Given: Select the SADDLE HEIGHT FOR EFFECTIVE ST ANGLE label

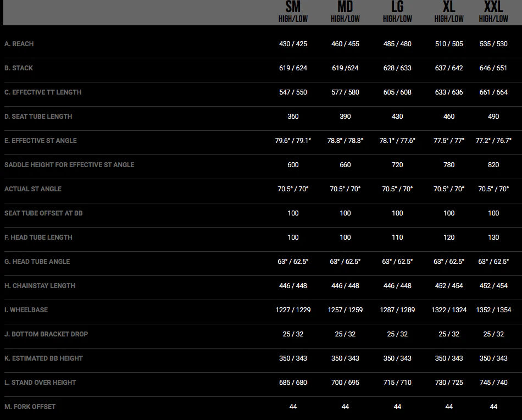Looking at the screenshot, I should 69,165.
